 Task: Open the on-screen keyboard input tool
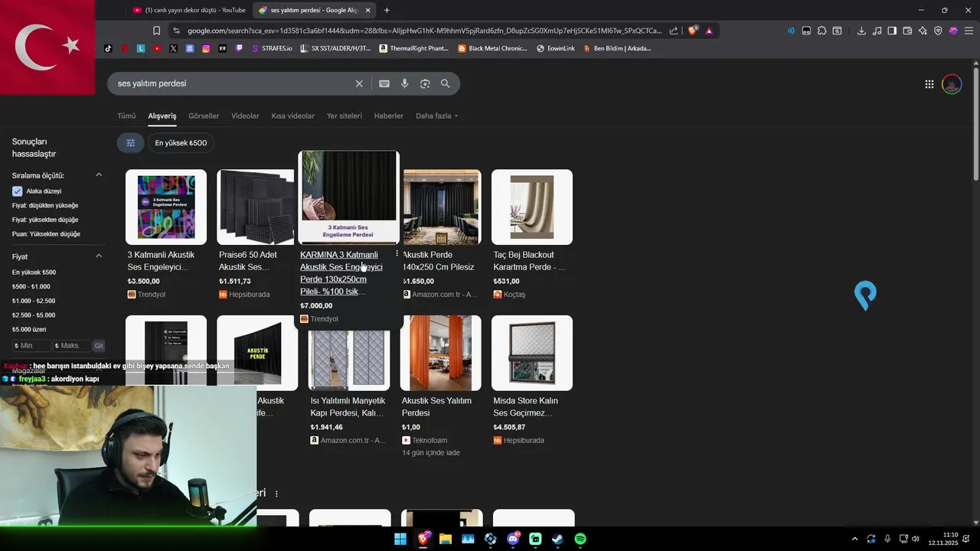(384, 83)
